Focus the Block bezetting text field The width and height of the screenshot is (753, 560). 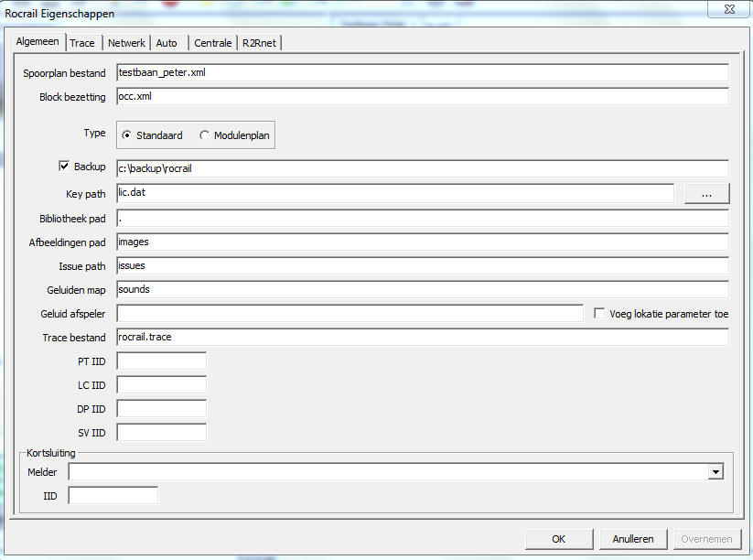click(x=421, y=97)
